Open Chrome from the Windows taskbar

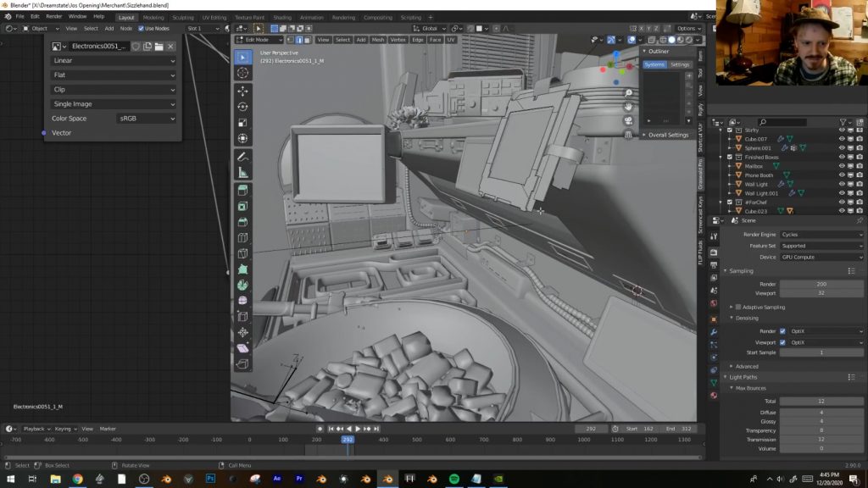click(x=77, y=479)
